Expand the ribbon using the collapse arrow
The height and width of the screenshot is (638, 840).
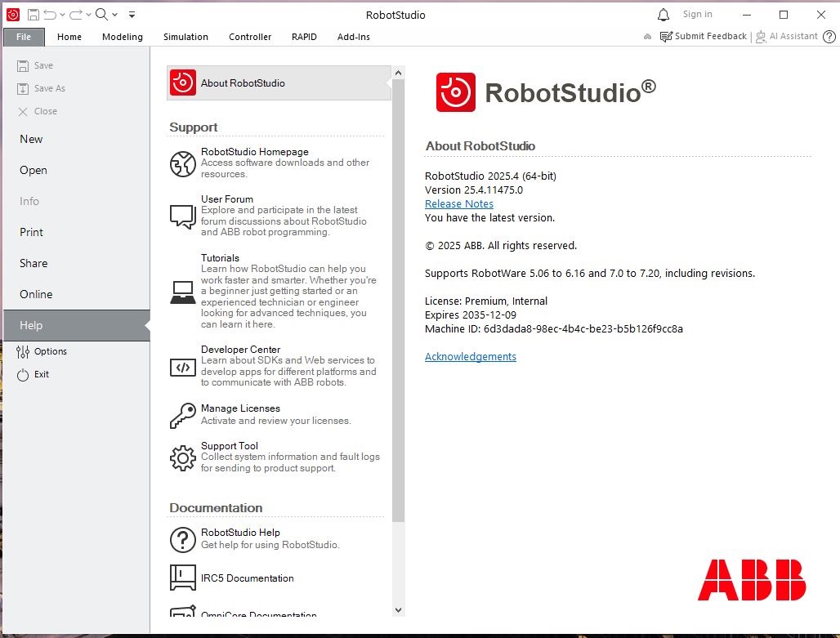[648, 37]
